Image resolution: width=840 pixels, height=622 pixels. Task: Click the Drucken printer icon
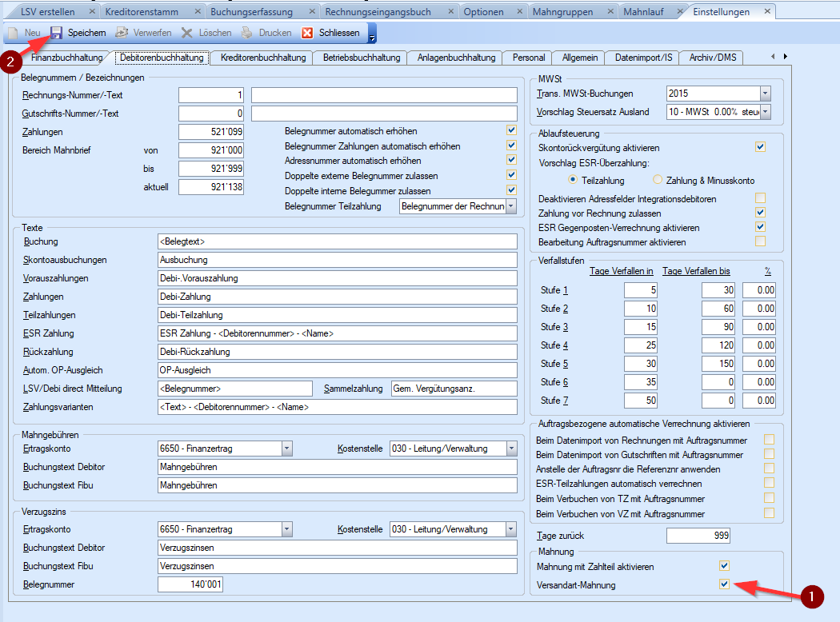(247, 33)
